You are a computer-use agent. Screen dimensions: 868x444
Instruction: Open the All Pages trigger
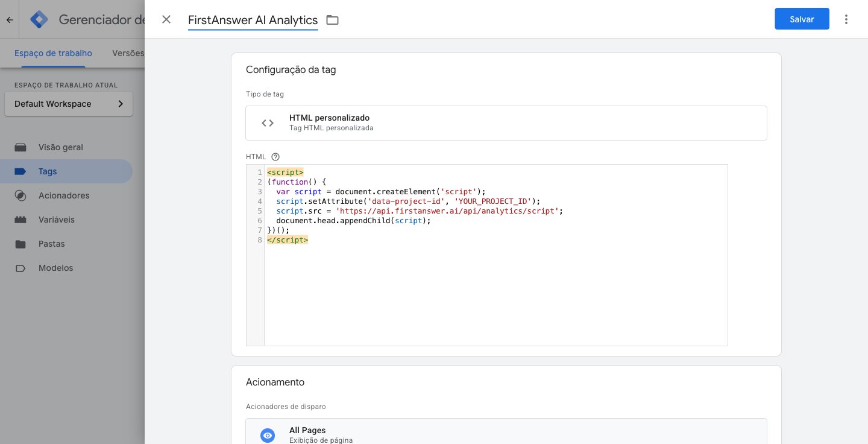point(506,431)
